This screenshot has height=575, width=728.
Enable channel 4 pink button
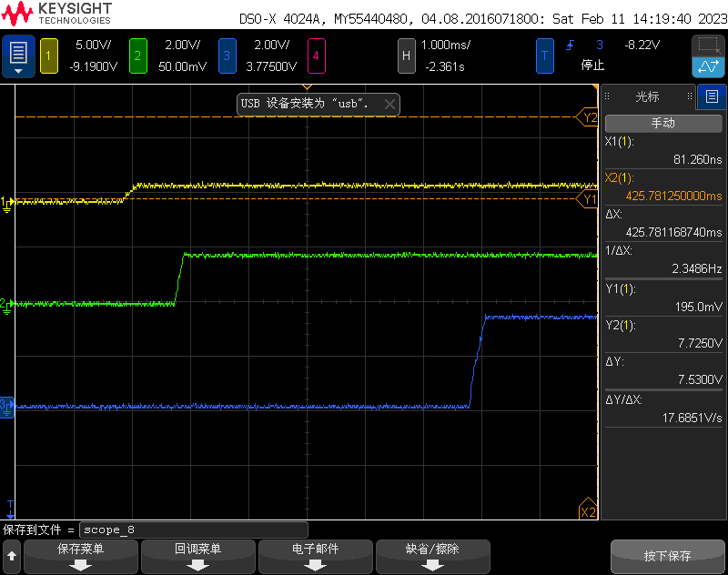(316, 56)
